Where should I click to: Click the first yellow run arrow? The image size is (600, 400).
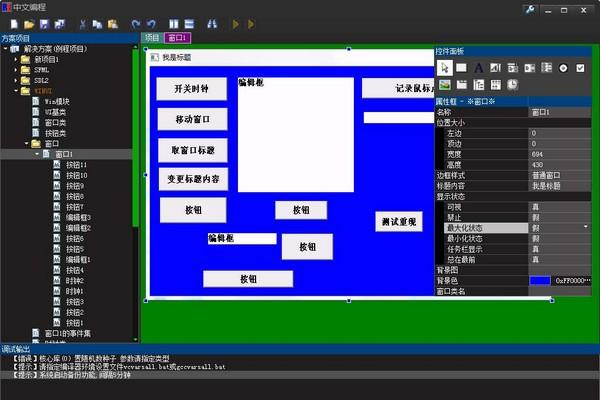[x=235, y=24]
